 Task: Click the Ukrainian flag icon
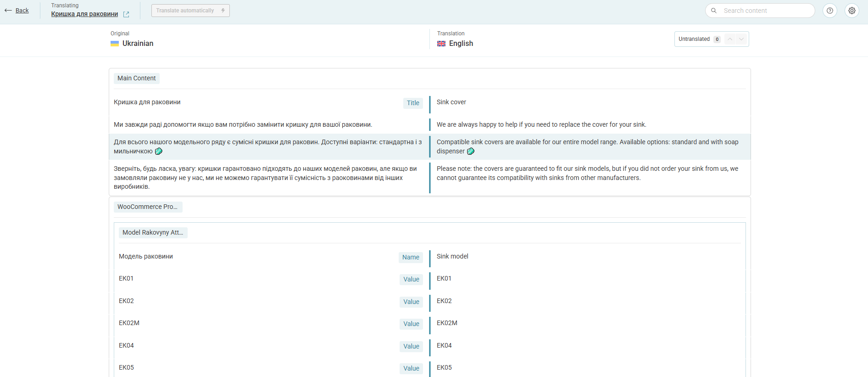tap(115, 44)
